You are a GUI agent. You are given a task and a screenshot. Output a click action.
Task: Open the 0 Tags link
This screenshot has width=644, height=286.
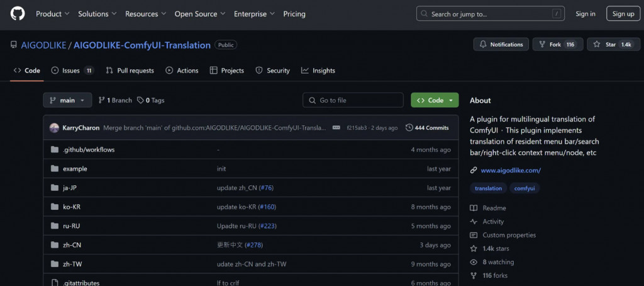(x=151, y=100)
